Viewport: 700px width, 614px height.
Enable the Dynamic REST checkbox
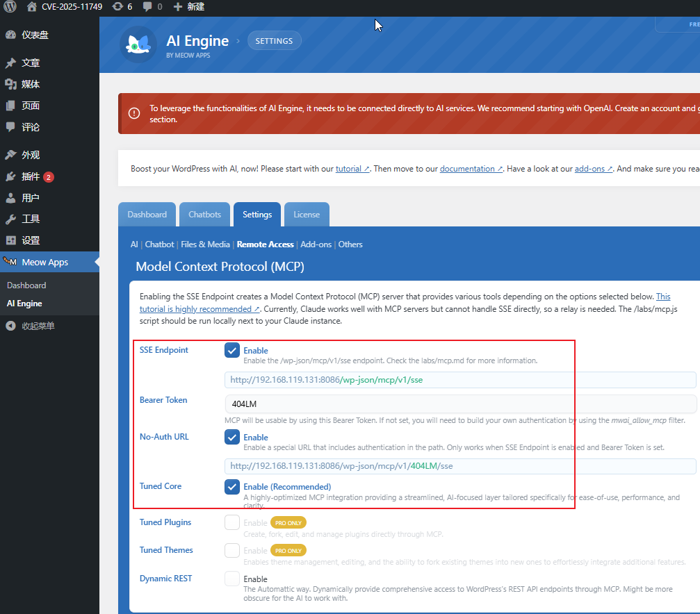pos(232,579)
